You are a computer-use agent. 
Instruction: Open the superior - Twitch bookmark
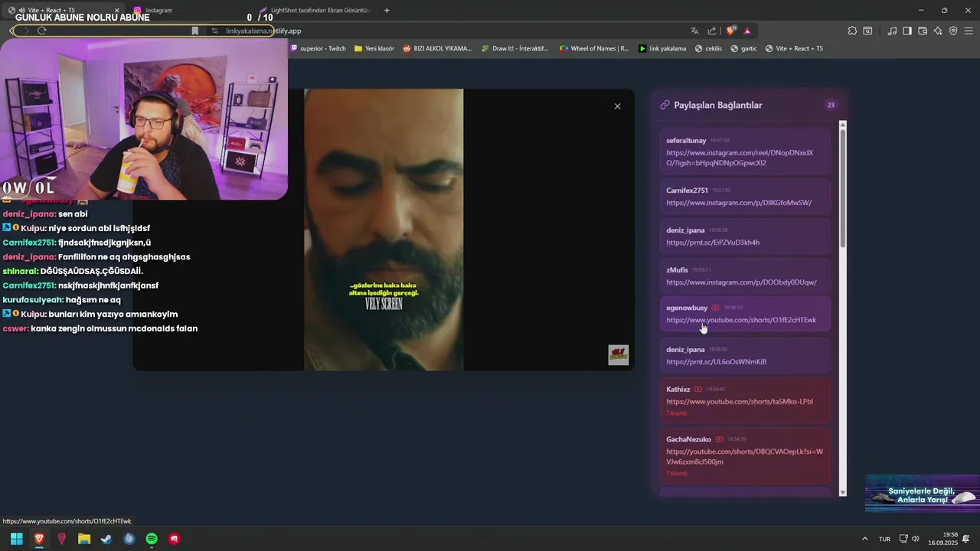pos(318,48)
